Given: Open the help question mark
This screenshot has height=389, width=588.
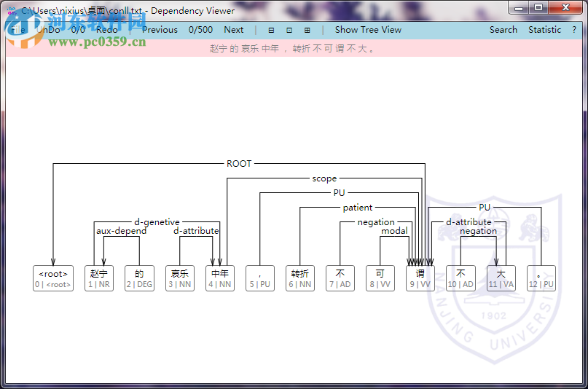Looking at the screenshot, I should pos(574,30).
